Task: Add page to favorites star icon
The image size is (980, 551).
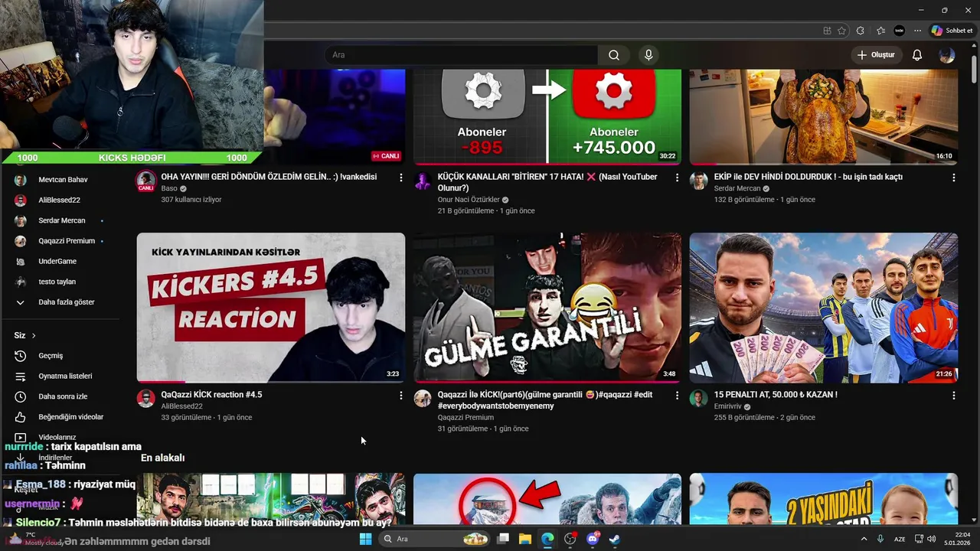Action: [x=842, y=31]
